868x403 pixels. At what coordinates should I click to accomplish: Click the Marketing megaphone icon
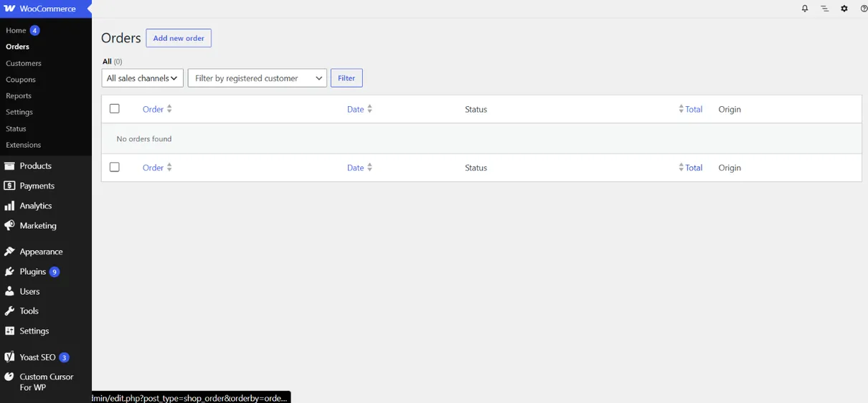(x=9, y=225)
